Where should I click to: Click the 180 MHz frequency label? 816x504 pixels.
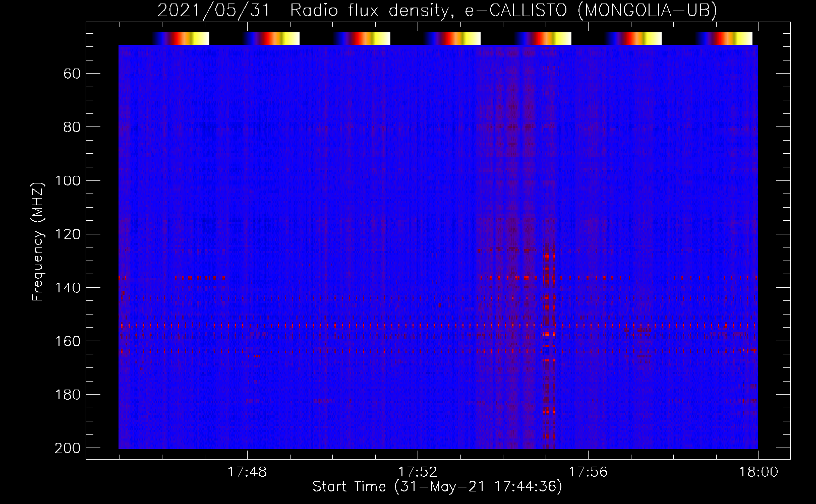(x=68, y=395)
